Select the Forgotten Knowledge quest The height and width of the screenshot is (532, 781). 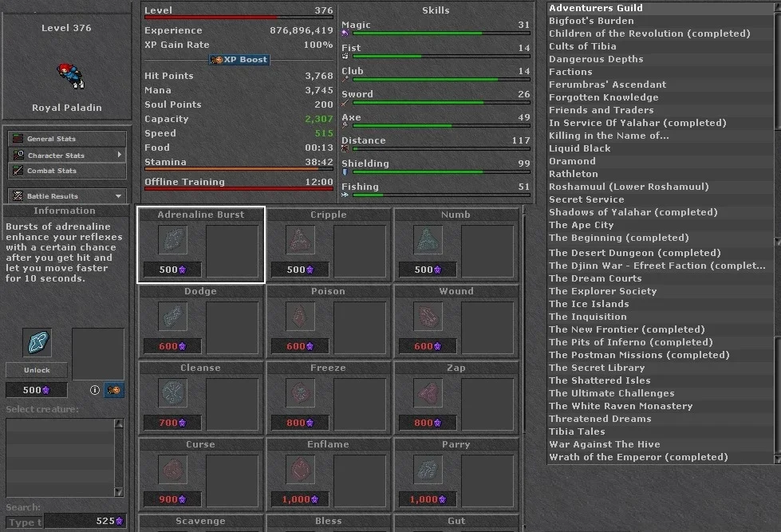661,97
